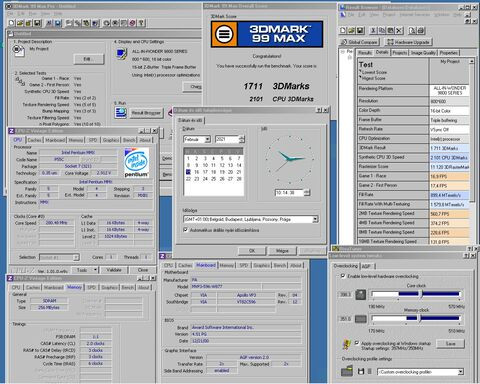Click the Global Compare button
The height and width of the screenshot is (384, 480).
tap(359, 42)
